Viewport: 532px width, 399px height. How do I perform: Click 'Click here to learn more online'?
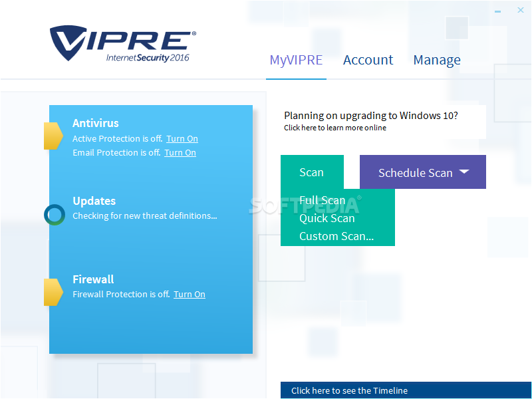click(335, 128)
